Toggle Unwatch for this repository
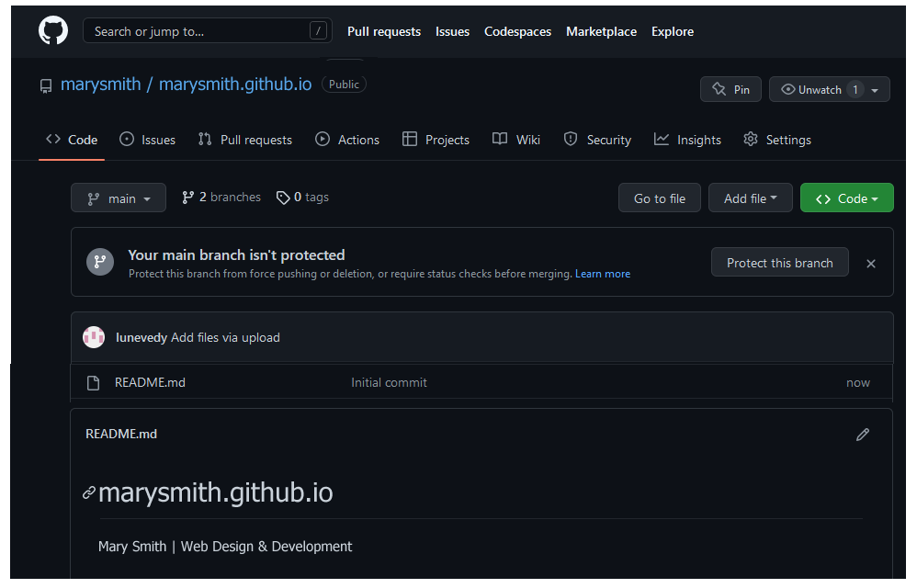The width and height of the screenshot is (917, 588). coord(811,89)
